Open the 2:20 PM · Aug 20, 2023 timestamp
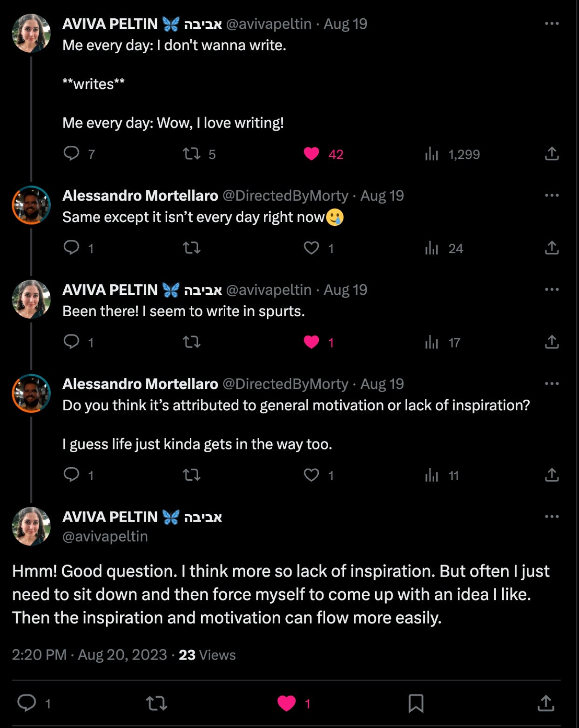 click(89, 654)
